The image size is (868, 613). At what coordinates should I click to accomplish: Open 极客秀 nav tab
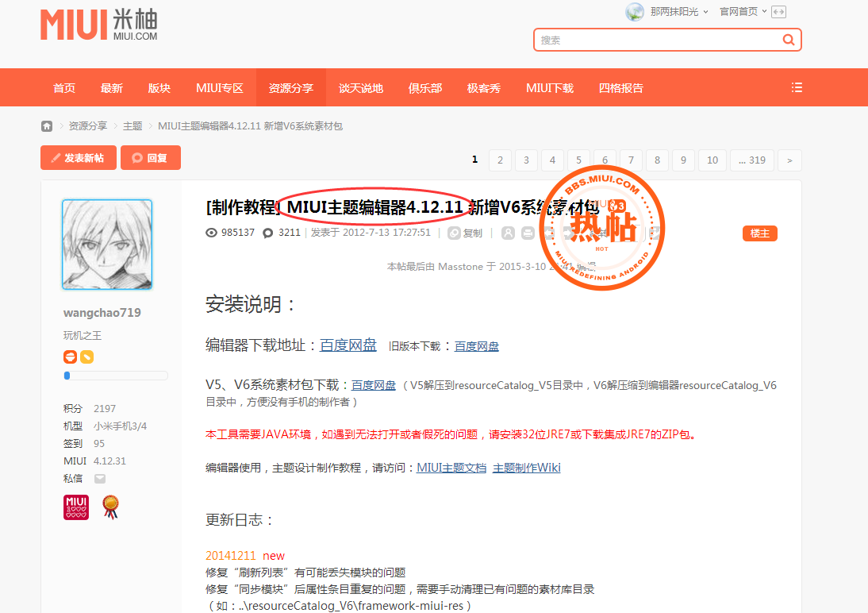pos(484,87)
